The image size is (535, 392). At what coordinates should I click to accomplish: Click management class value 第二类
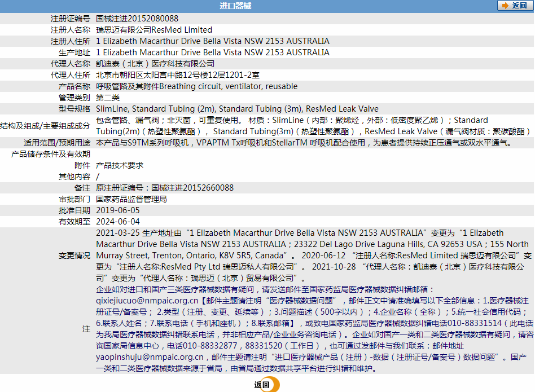108,98
